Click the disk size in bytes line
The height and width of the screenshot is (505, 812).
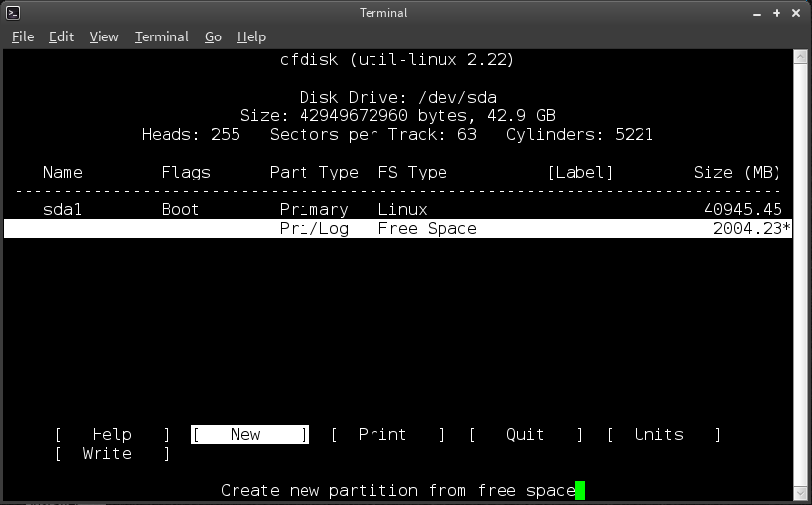(398, 115)
